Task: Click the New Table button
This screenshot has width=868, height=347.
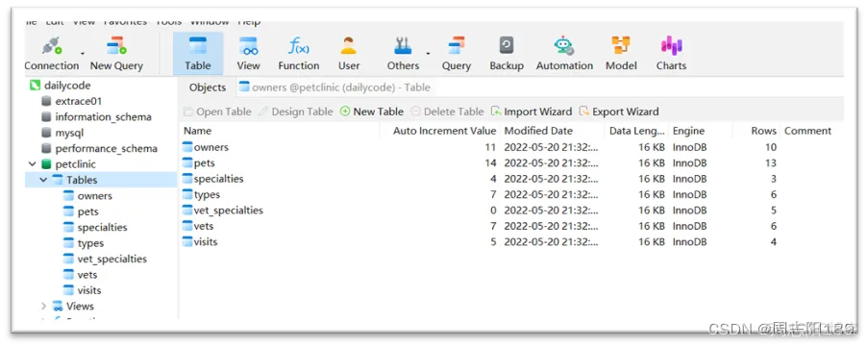Action: pyautogui.click(x=371, y=112)
